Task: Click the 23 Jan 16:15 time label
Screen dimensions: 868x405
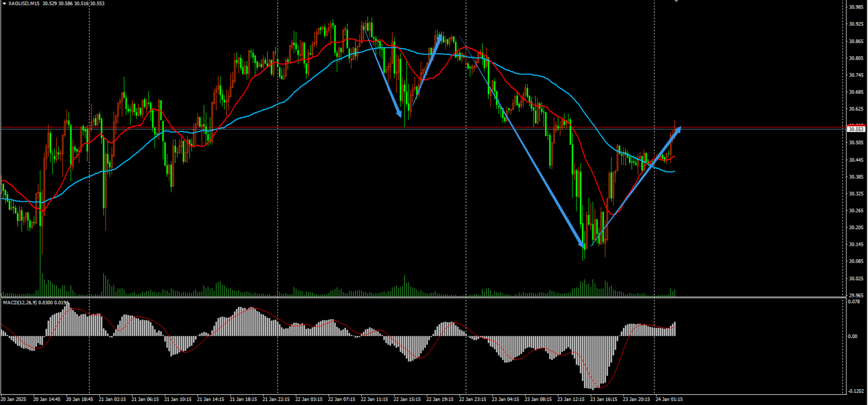Action: [x=604, y=399]
